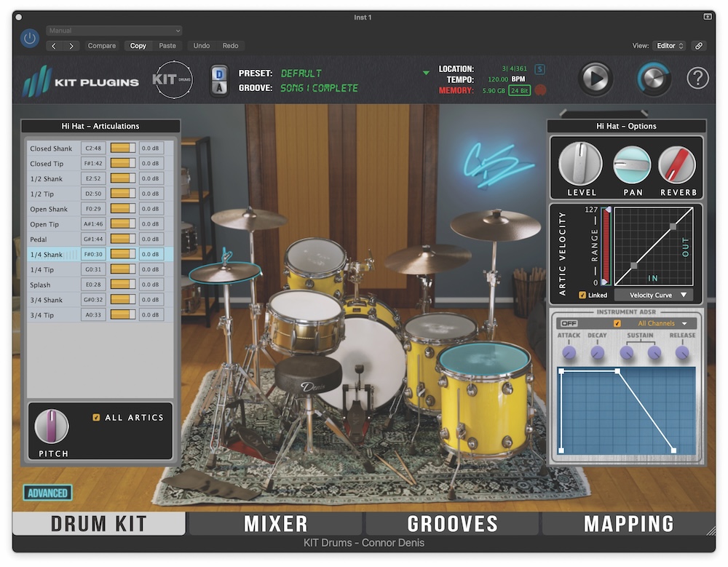Open the Help question mark
Screen dimensions: 728x567
point(697,77)
